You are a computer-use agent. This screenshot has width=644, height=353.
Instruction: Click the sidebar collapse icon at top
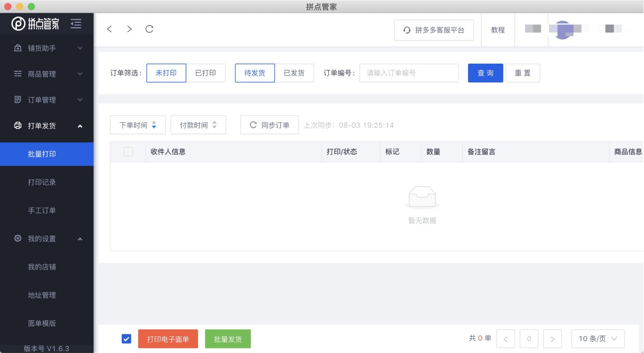click(x=76, y=24)
